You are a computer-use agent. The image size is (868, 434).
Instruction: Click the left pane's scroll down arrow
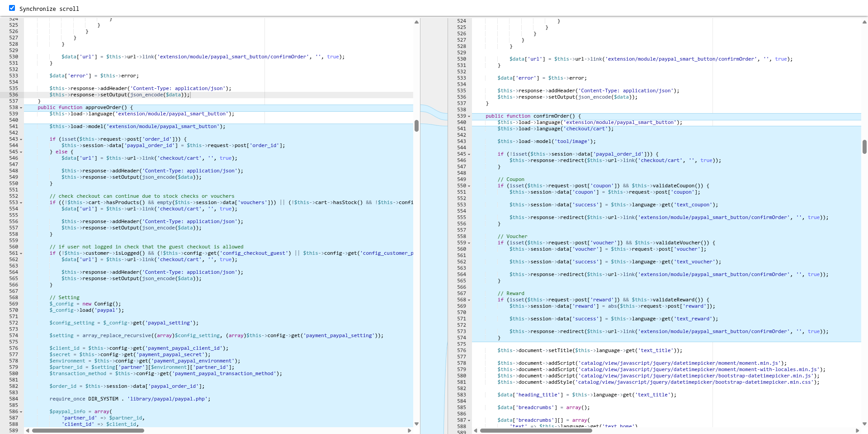416,424
